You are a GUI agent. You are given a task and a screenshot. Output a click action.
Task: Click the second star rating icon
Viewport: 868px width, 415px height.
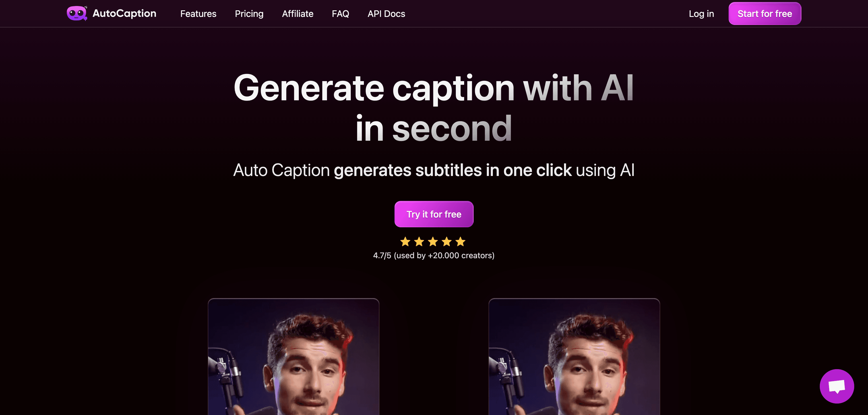pyautogui.click(x=419, y=241)
